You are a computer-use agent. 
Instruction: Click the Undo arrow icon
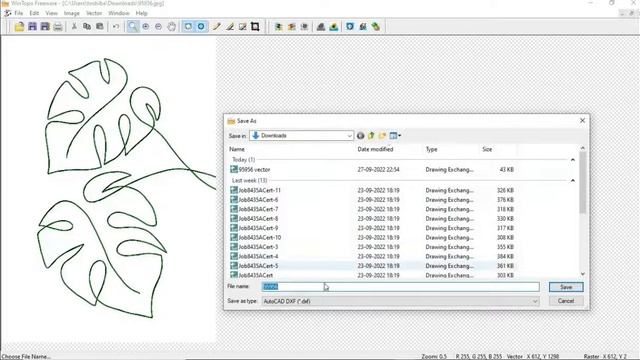116,27
